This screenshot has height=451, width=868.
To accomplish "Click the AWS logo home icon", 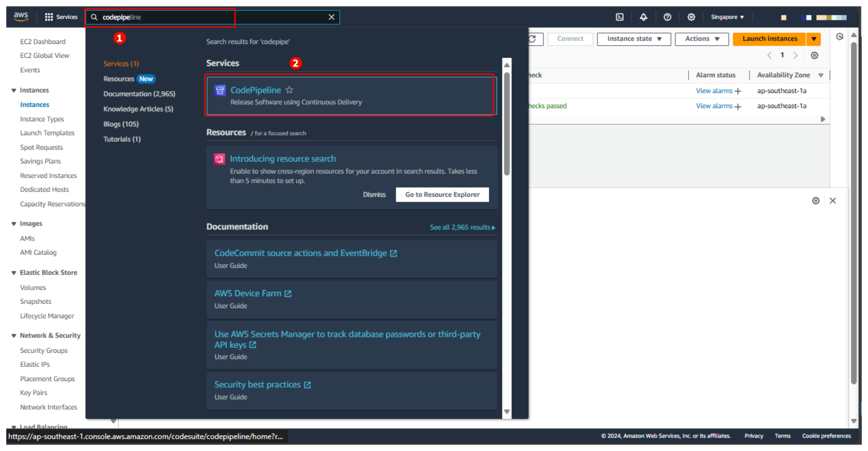I will [x=21, y=17].
